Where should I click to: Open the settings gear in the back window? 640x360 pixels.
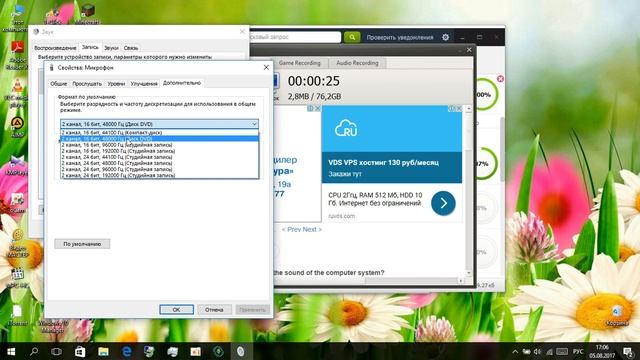[x=445, y=37]
